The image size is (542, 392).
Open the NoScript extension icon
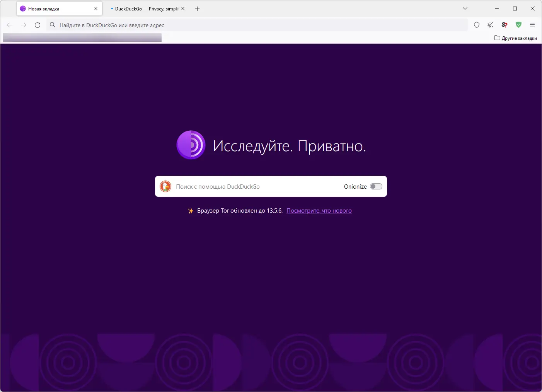click(505, 25)
